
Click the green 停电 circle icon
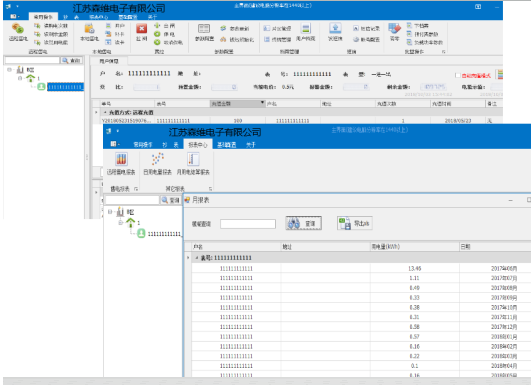157,34
